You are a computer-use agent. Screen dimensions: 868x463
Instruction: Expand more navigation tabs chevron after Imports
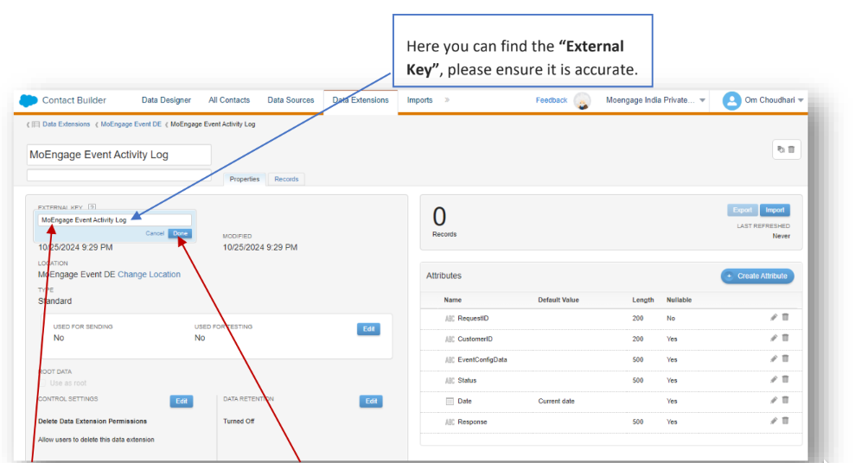tap(447, 100)
